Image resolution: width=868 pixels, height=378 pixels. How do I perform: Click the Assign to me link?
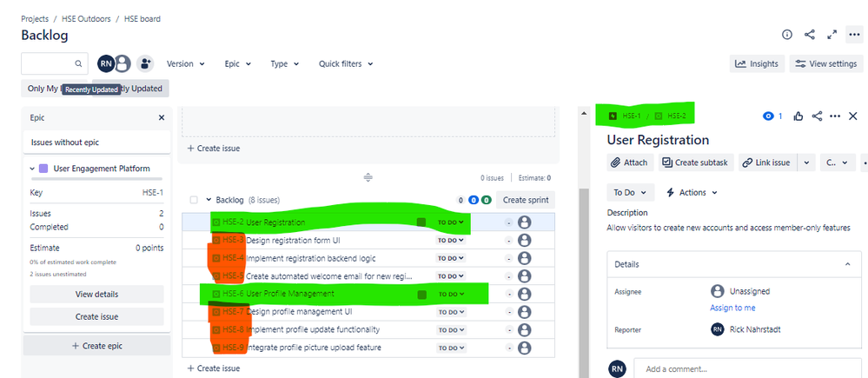click(732, 308)
